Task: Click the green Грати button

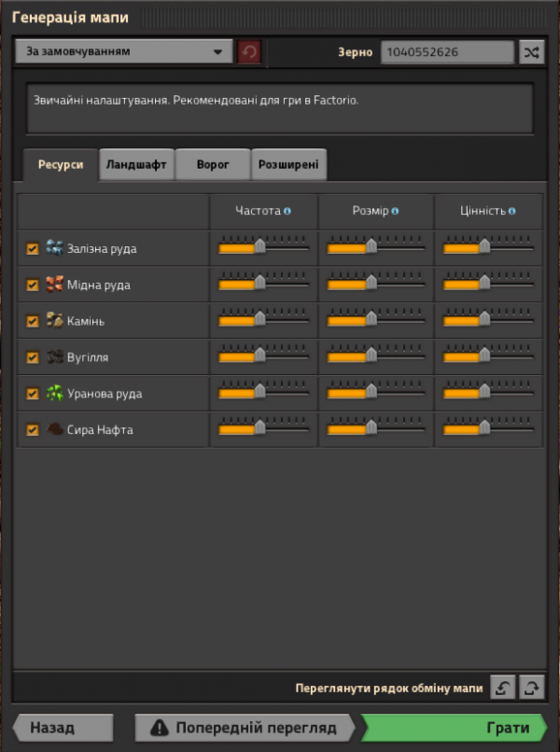Action: [x=454, y=728]
